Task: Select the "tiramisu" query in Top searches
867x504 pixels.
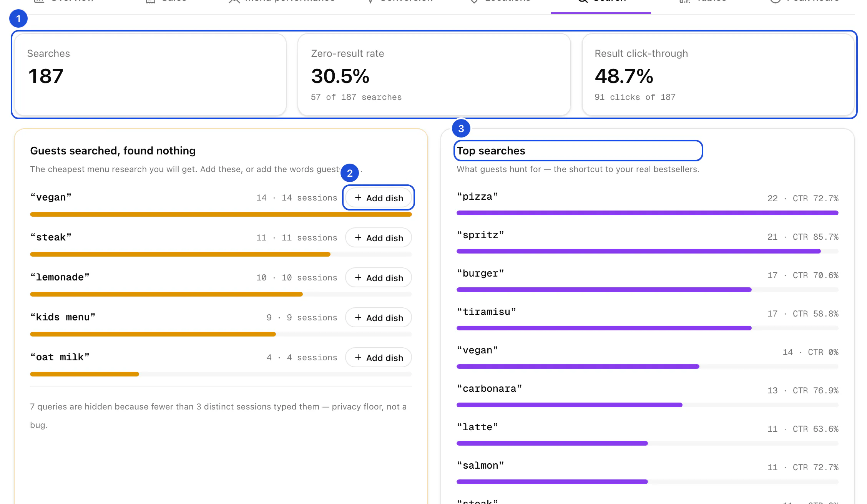Action: tap(486, 312)
